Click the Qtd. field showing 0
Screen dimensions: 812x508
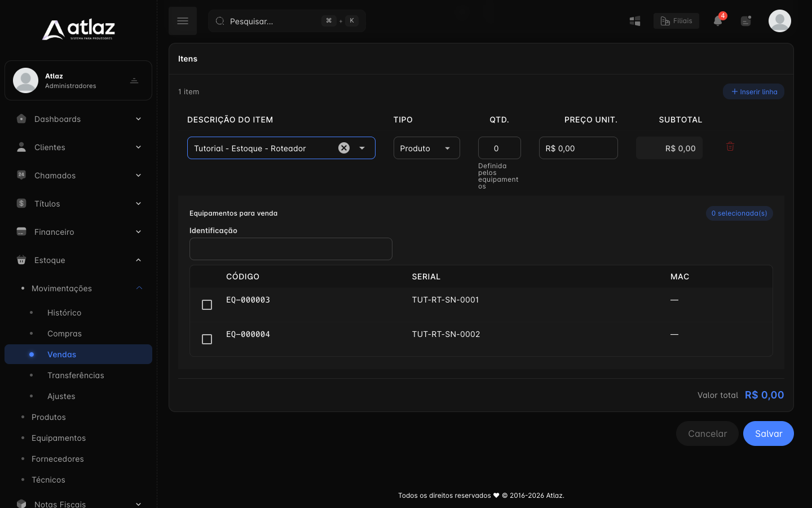(500, 148)
